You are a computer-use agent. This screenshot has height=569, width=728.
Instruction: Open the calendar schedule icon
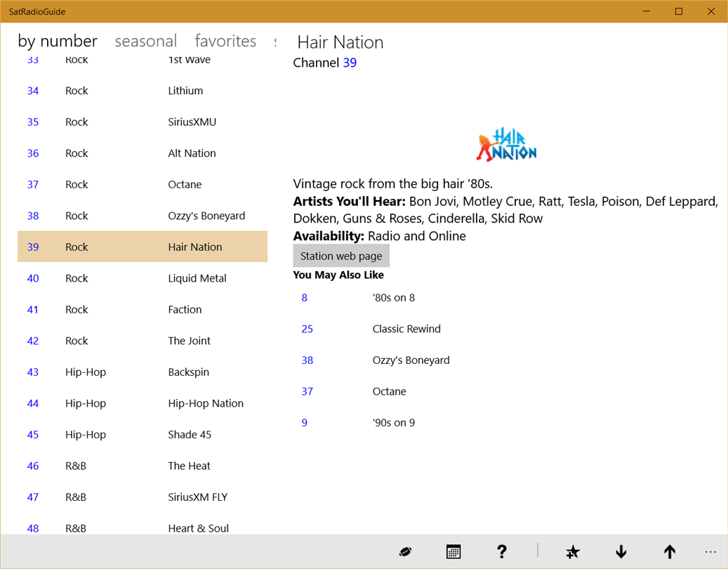[453, 552]
